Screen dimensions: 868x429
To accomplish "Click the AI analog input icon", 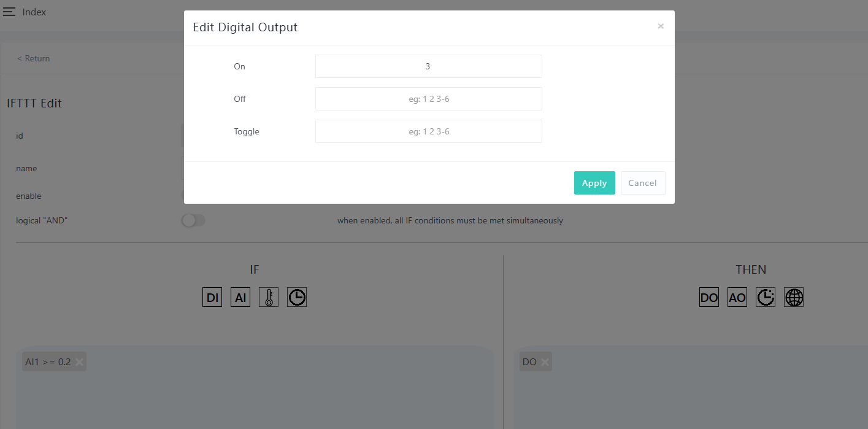I will [240, 298].
